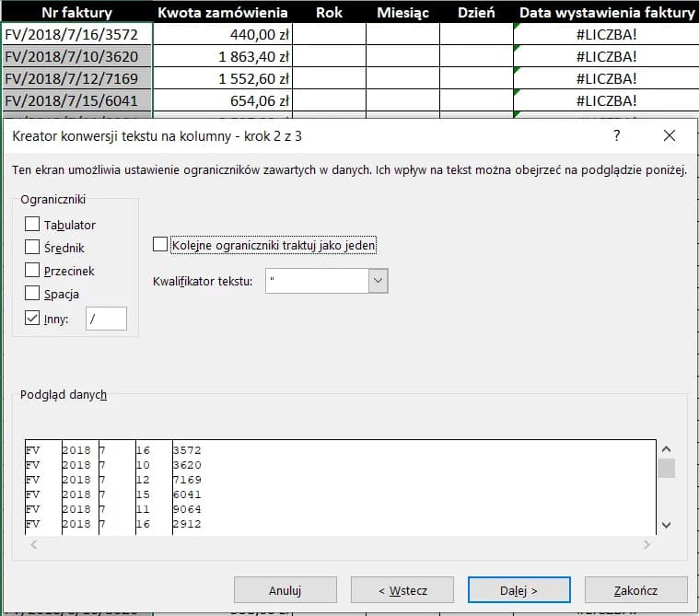Image resolution: width=699 pixels, height=616 pixels.
Task: Click the 'Data wystawienia faktury' column header
Action: 606,13
